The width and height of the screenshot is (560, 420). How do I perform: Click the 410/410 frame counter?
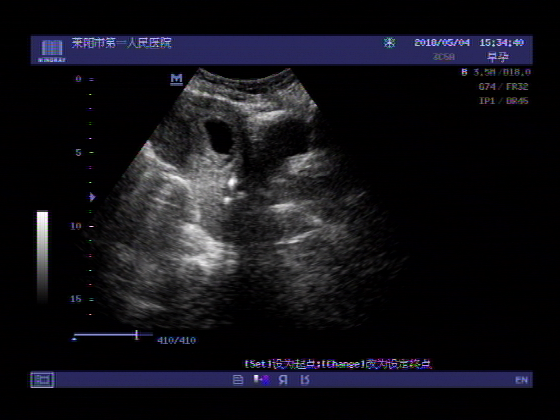176,340
